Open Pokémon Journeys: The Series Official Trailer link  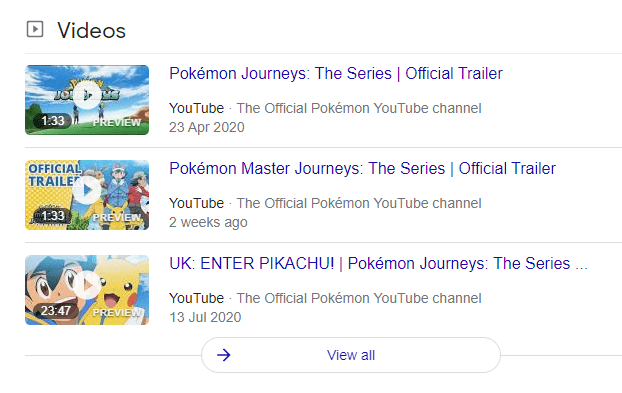point(336,74)
